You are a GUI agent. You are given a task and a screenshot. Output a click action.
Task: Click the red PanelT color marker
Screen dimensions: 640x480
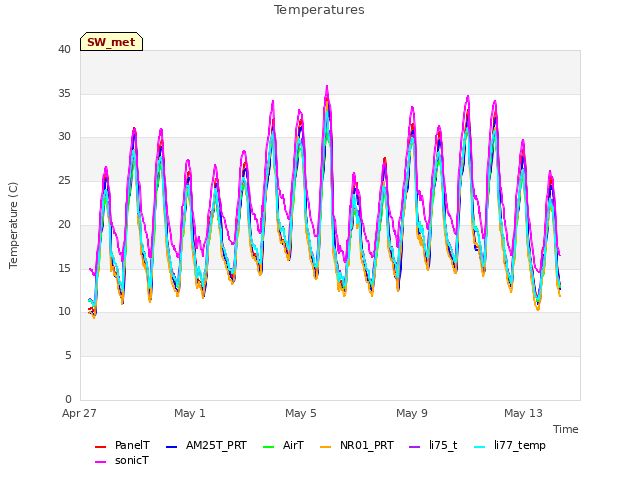pos(100,447)
